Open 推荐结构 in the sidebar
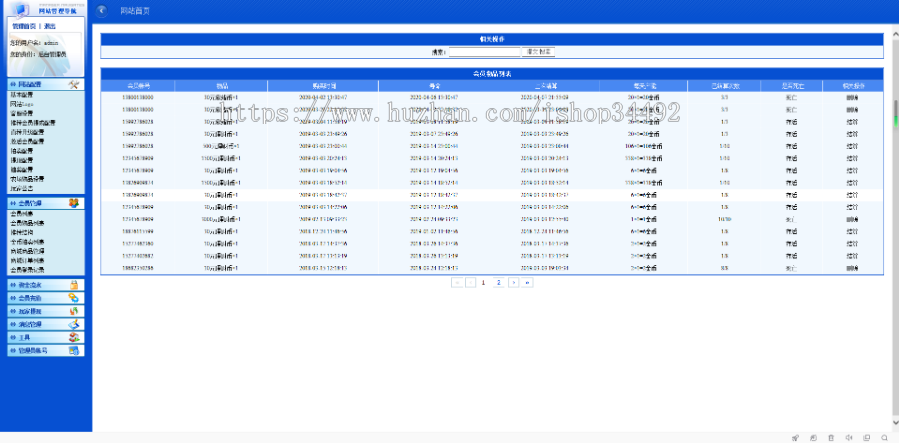 [x=22, y=232]
